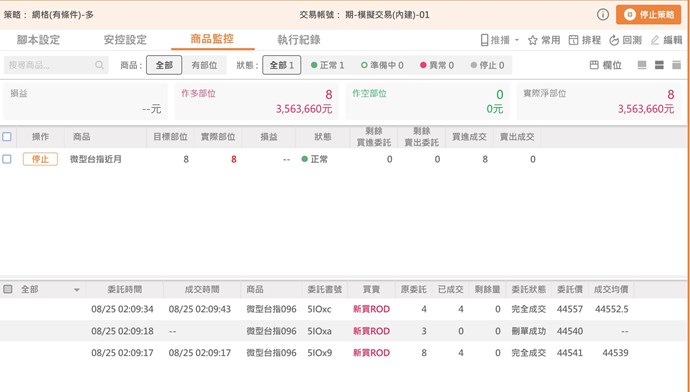
Task: Filter products by 有部位
Action: 204,65
